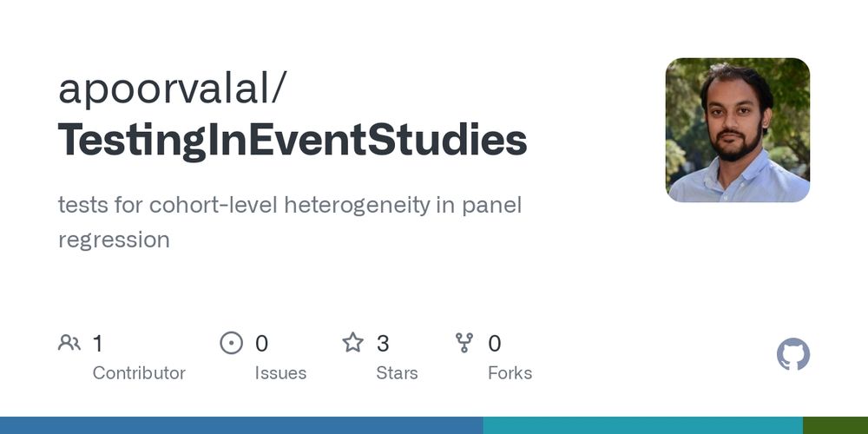Click the issues circle-dot icon
This screenshot has height=434, width=868.
click(x=232, y=343)
